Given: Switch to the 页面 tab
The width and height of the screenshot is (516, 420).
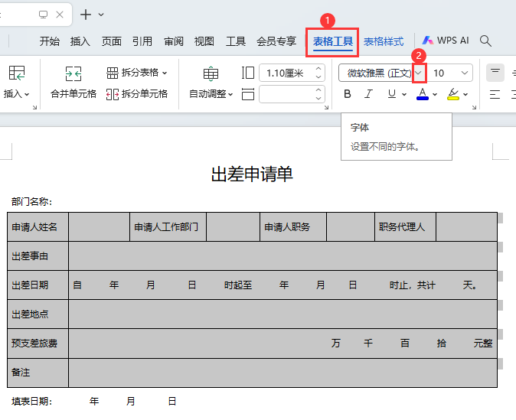Looking at the screenshot, I should point(111,41).
